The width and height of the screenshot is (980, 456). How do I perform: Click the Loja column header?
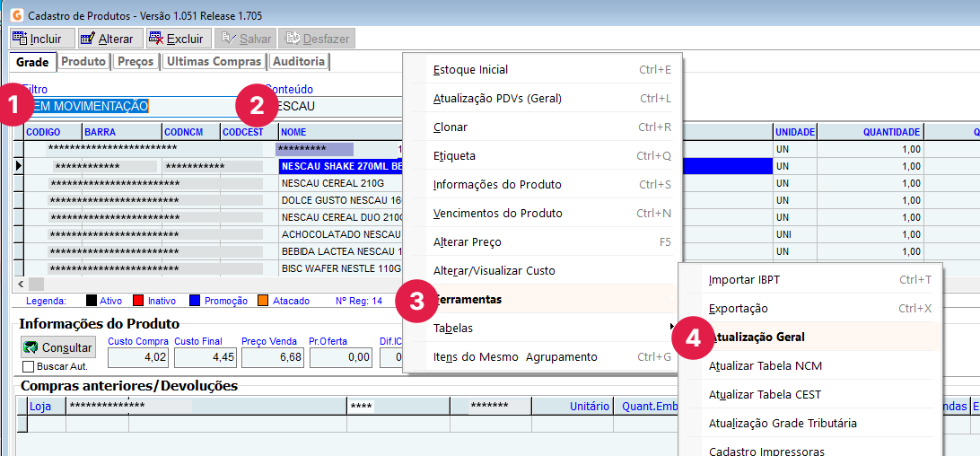[x=47, y=406]
